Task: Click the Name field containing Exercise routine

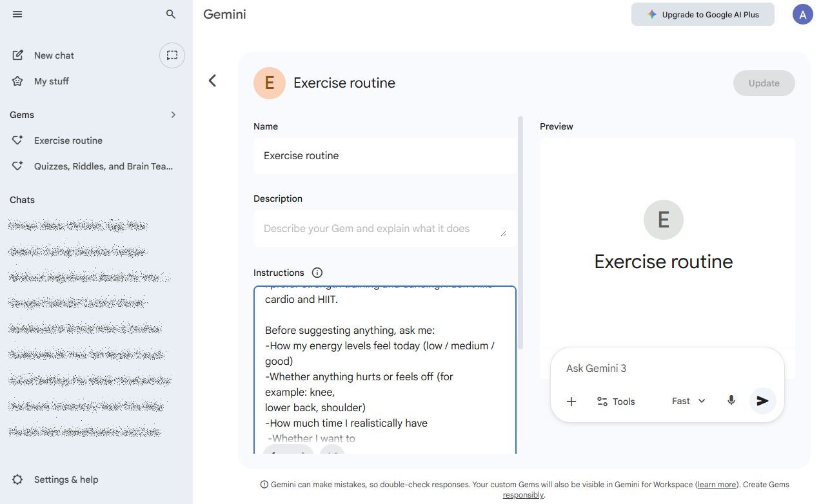Action: tap(384, 156)
